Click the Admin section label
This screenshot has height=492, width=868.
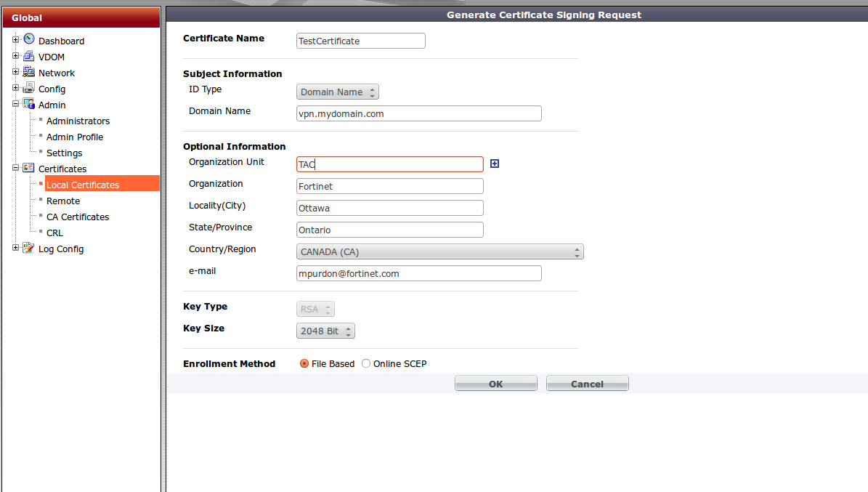click(x=52, y=105)
